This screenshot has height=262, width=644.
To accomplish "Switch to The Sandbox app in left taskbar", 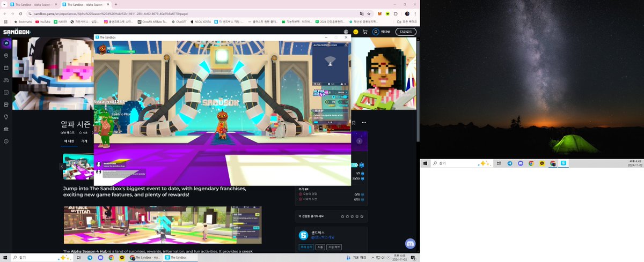I will tap(180, 258).
